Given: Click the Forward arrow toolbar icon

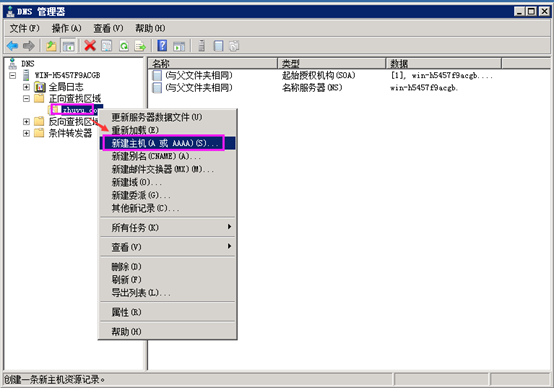Looking at the screenshot, I should pos(29,46).
